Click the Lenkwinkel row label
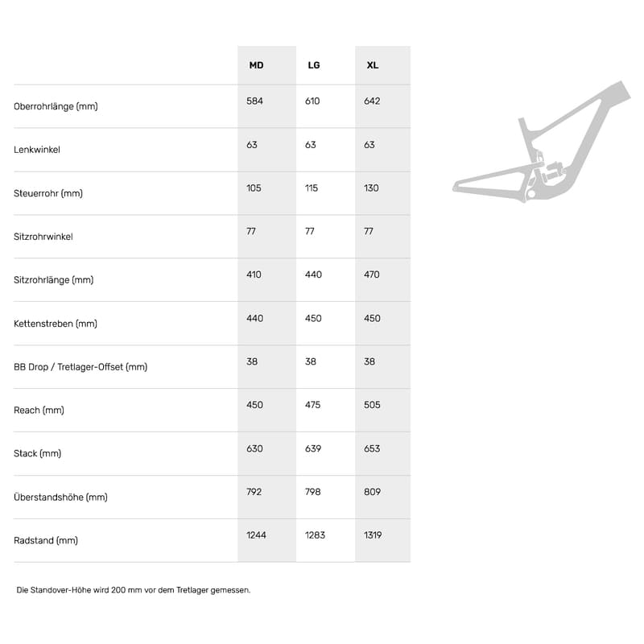This screenshot has height=644, width=644. click(37, 150)
